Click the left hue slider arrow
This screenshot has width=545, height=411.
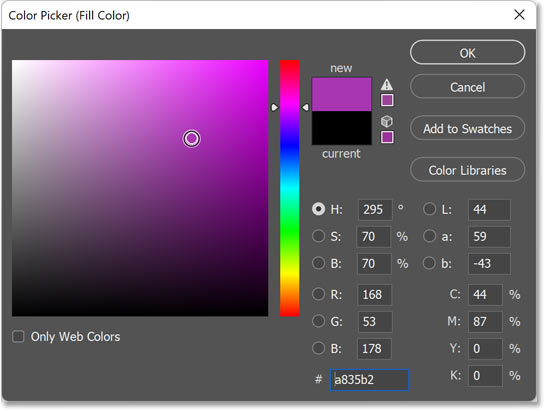[275, 107]
